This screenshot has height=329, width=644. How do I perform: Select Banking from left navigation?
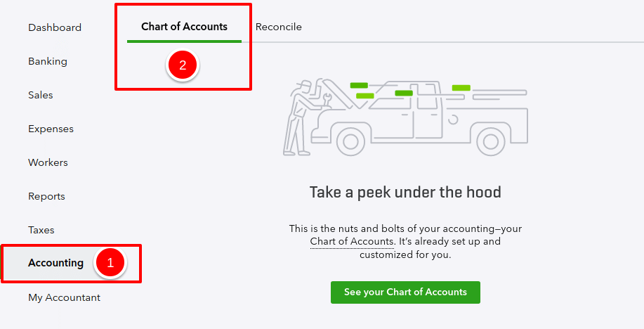tap(48, 61)
